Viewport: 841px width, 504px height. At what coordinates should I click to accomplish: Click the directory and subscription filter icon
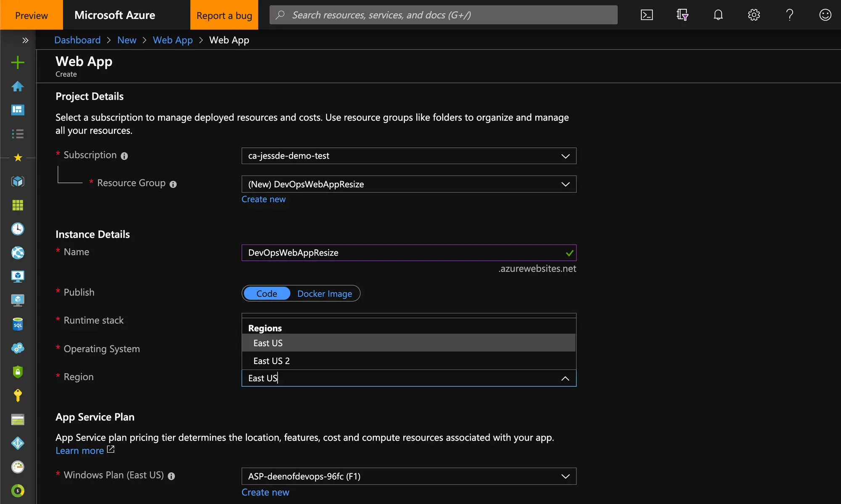682,15
